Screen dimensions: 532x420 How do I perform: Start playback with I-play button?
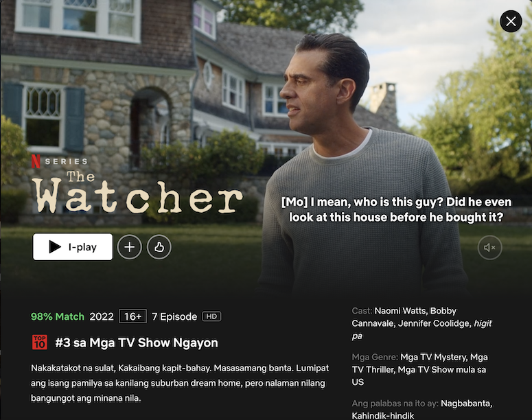point(73,246)
